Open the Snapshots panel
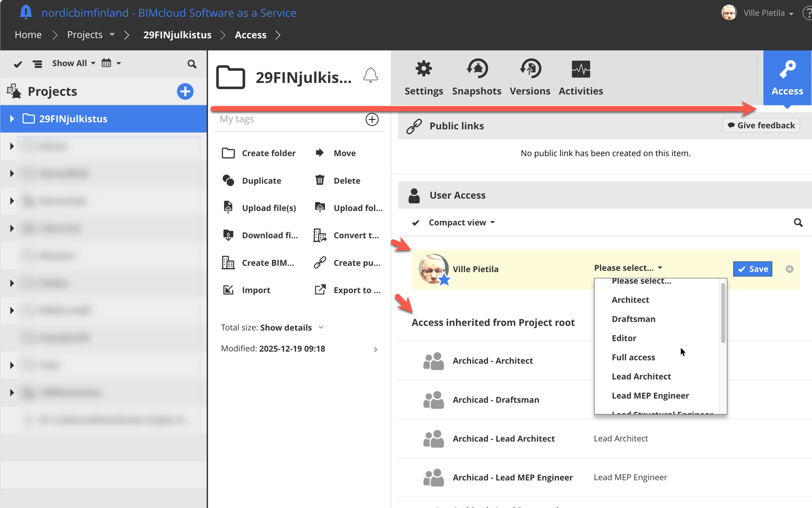Image resolution: width=812 pixels, height=508 pixels. tap(477, 77)
